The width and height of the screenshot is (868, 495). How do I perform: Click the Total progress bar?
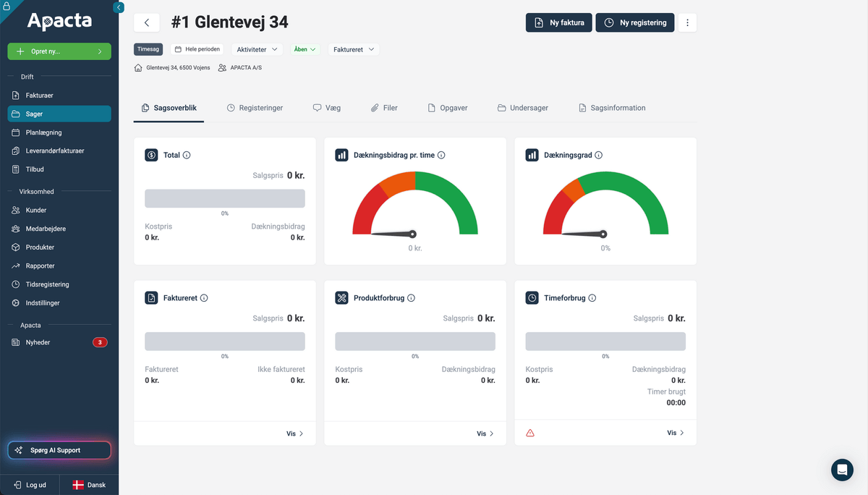coord(225,198)
